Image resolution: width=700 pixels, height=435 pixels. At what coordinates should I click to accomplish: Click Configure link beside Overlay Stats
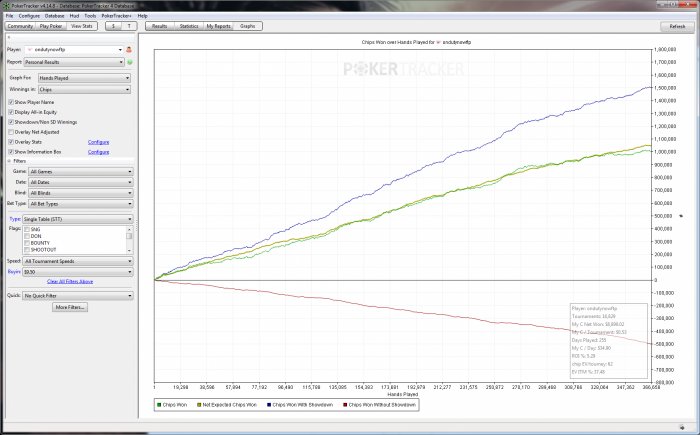99,142
